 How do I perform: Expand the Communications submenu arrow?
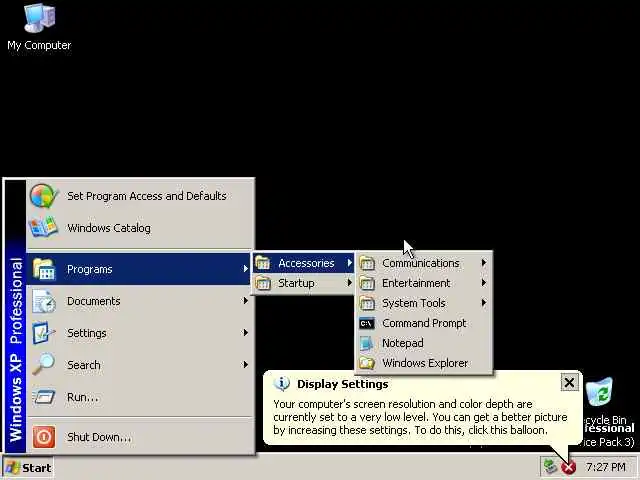484,263
